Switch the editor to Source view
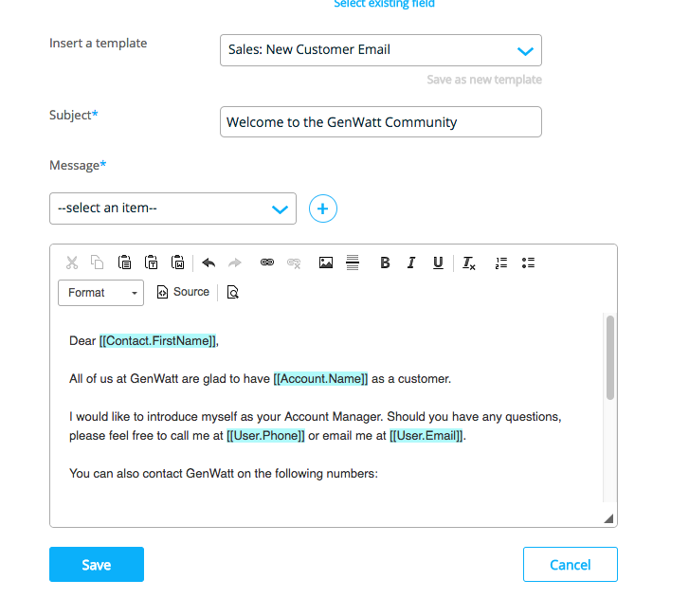Screen dimensions: 689x616 tap(183, 293)
